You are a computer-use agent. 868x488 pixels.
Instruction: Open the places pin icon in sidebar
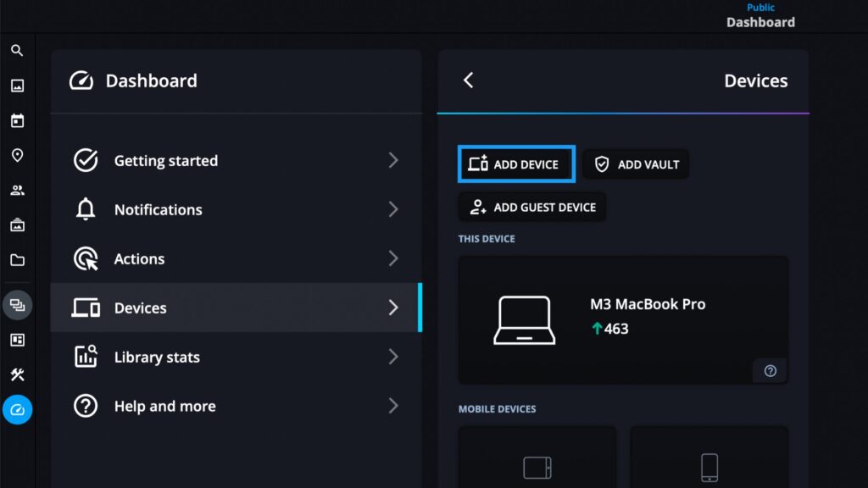click(x=17, y=156)
